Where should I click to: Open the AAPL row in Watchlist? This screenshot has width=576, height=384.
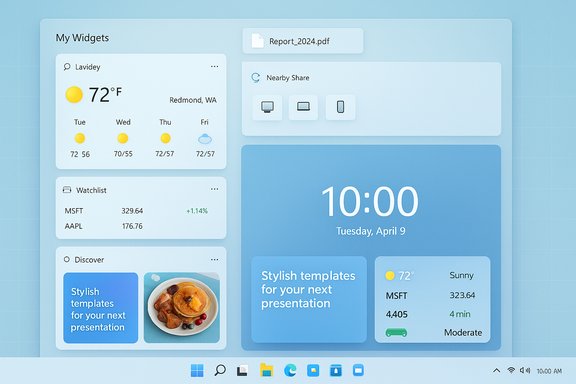pyautogui.click(x=136, y=226)
